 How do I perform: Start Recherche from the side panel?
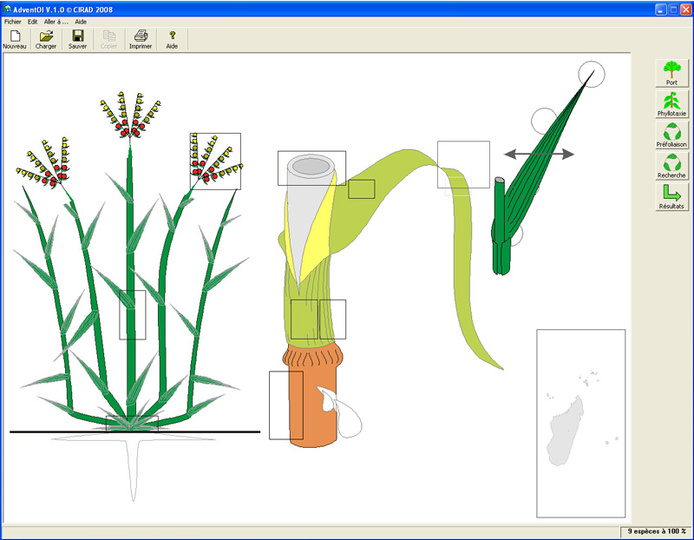[672, 165]
